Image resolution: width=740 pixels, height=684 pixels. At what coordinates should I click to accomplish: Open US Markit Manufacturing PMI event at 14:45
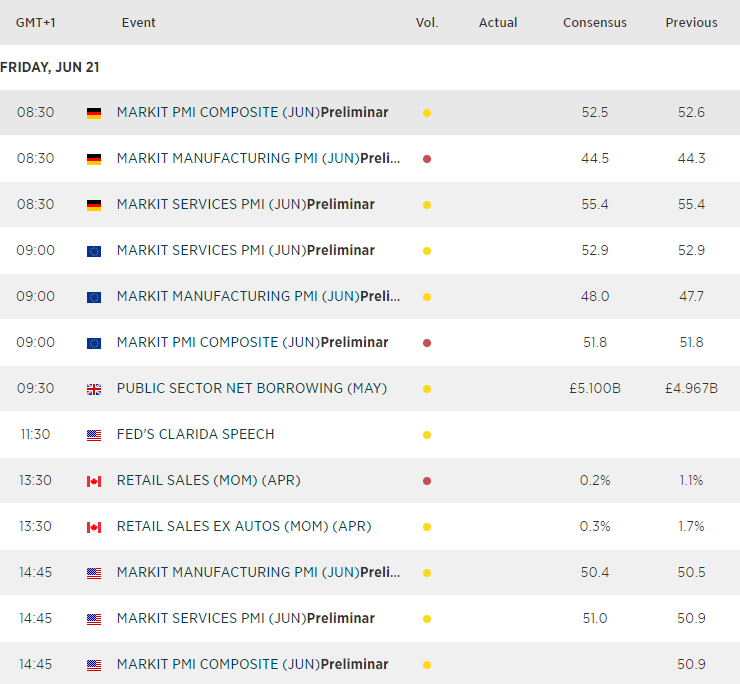pos(258,573)
